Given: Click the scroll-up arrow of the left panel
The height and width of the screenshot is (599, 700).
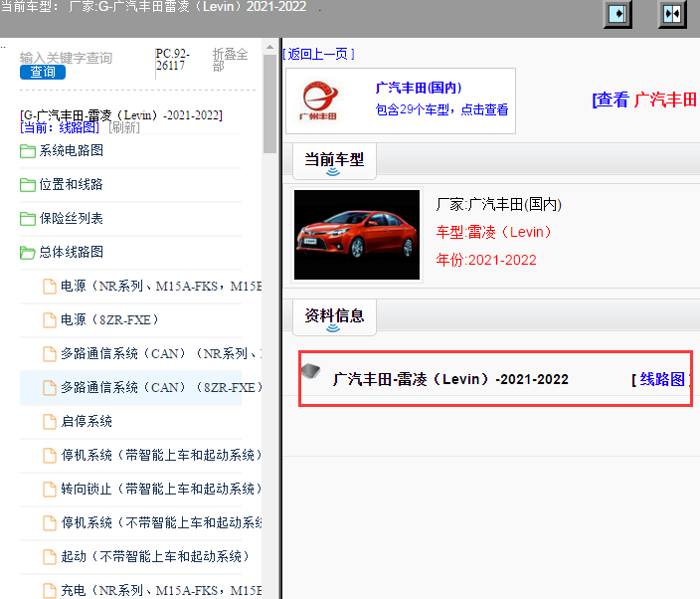Looking at the screenshot, I should (269, 47).
